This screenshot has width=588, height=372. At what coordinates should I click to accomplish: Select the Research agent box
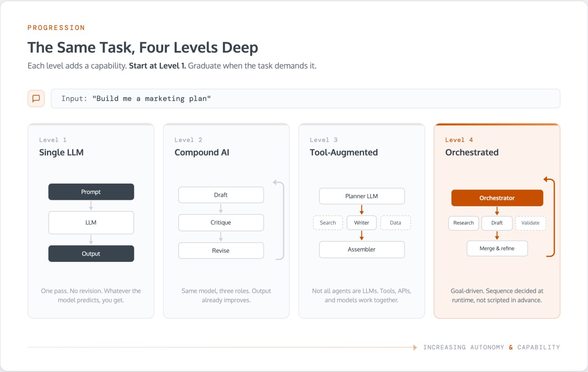[x=464, y=223]
